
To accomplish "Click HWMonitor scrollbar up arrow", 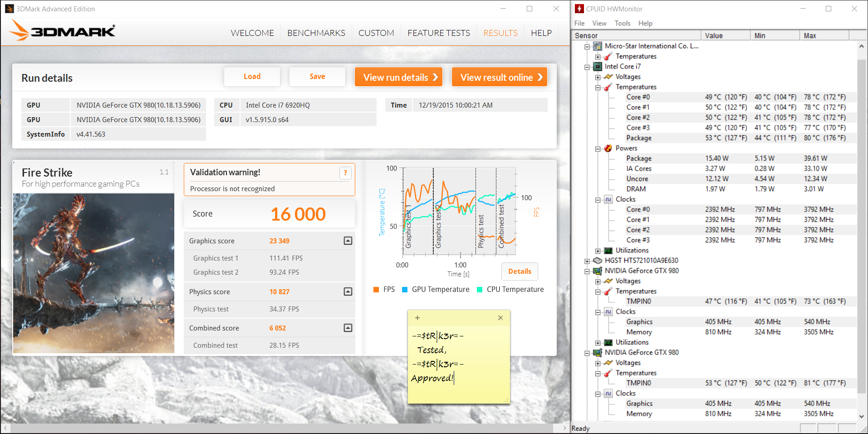I will click(862, 46).
